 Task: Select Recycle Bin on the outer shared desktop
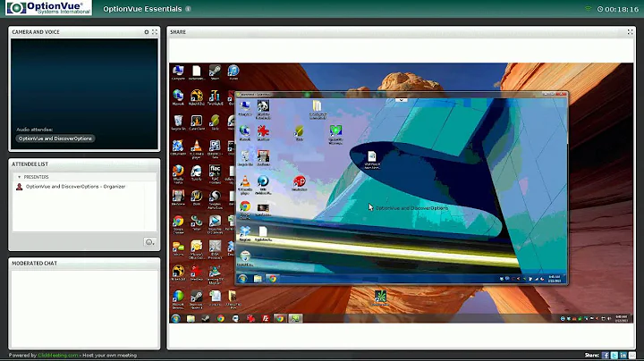pos(178,122)
